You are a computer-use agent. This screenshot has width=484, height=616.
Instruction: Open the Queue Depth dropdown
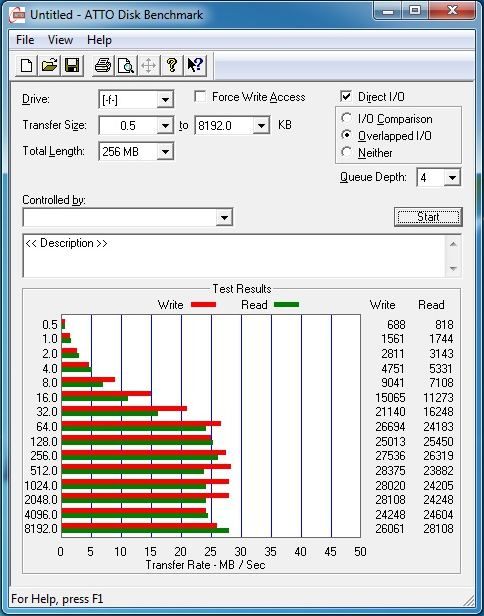point(452,178)
